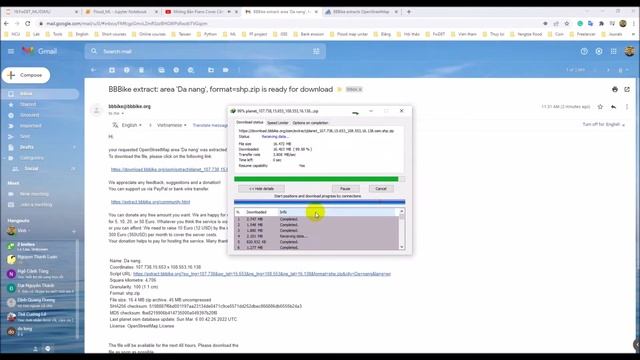Cancel the download
640x360 pixels.
click(381, 189)
